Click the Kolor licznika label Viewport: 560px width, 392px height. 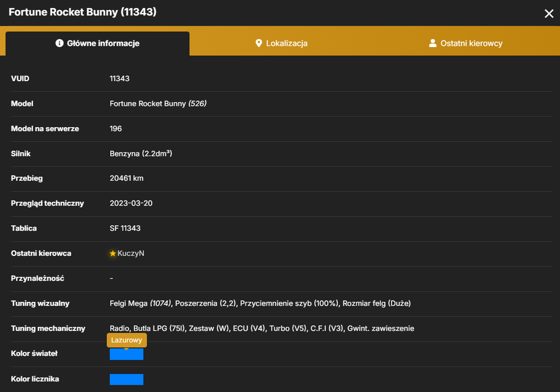[35, 379]
